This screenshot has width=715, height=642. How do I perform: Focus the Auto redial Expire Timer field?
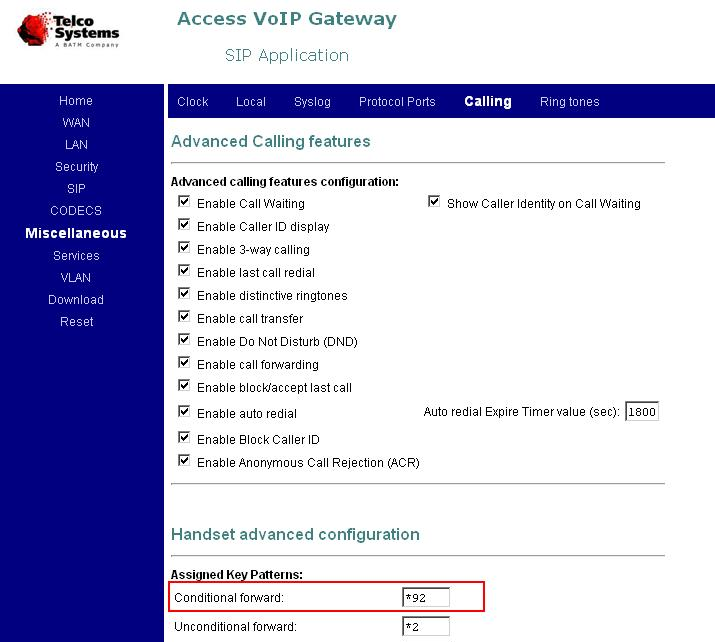point(642,412)
